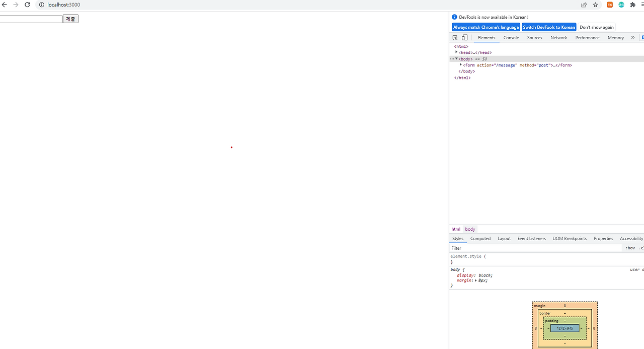This screenshot has width=644, height=349.
Task: Click the page's text input field
Action: [31, 19]
